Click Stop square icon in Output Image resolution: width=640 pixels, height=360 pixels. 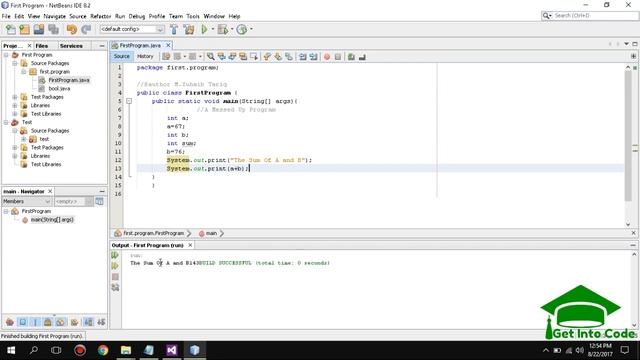coord(115,277)
